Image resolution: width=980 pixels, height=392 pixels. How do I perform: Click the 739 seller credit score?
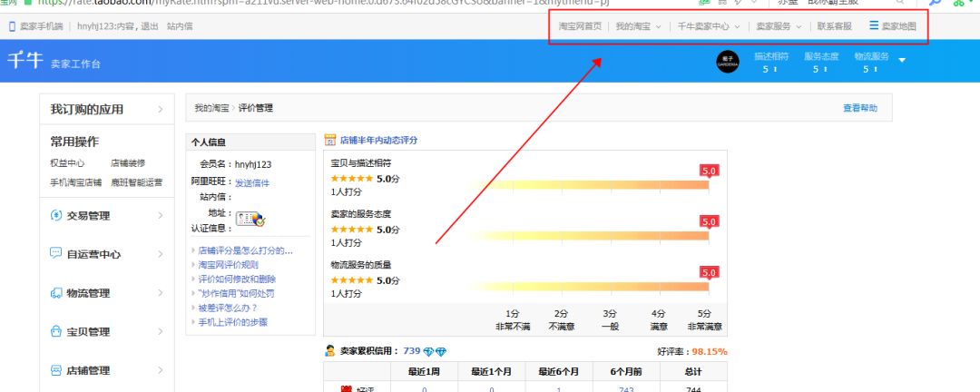(x=411, y=351)
